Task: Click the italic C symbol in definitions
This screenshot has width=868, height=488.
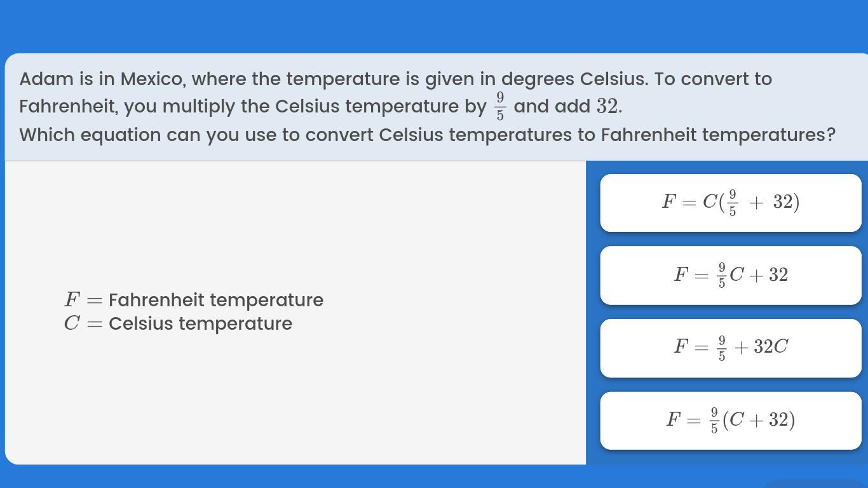Action: (x=72, y=323)
